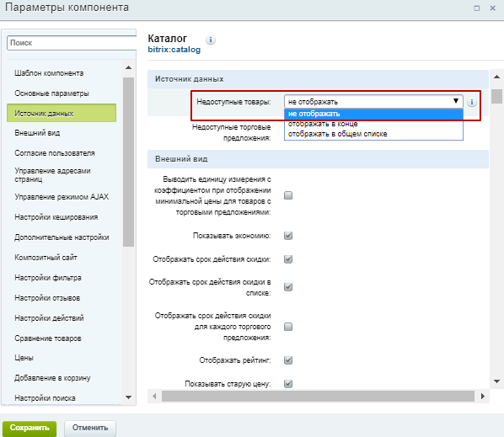Click up arrow of left menu scrollbar
Screen dimensions: 504x437
point(129,67)
